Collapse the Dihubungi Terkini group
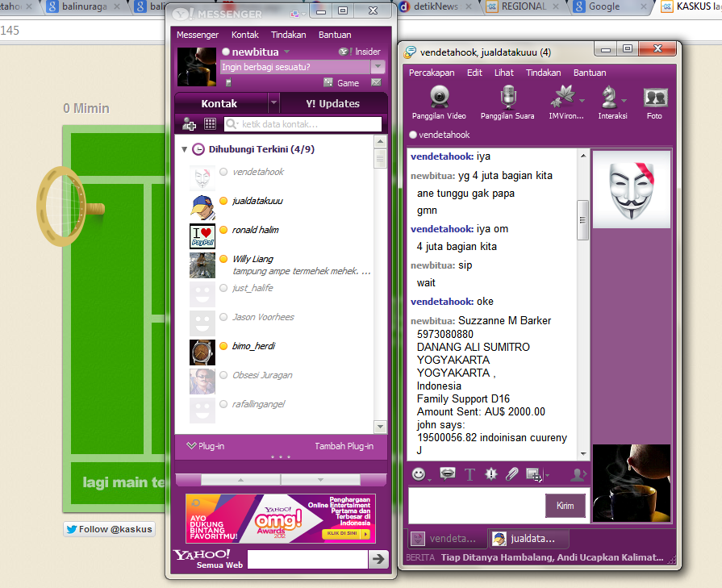The height and width of the screenshot is (588, 722). coord(184,149)
